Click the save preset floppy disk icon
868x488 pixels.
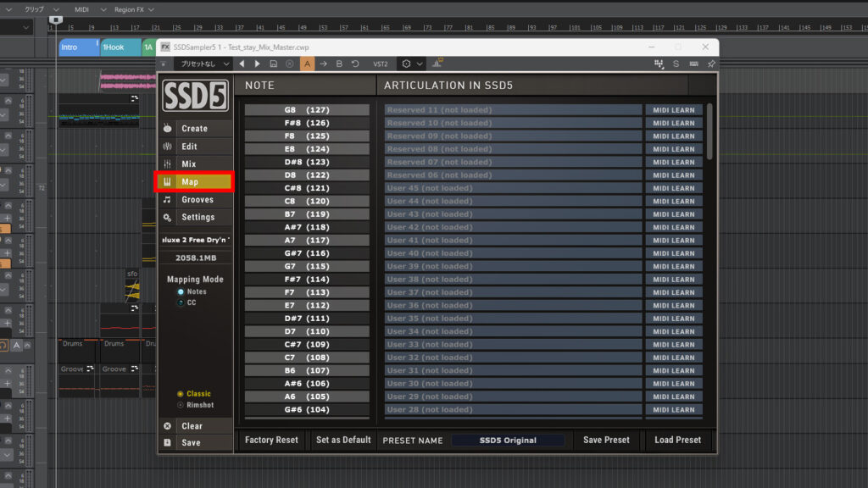coord(273,64)
